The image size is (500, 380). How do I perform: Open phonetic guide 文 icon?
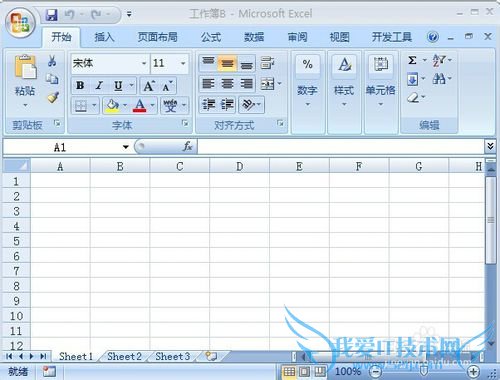170,106
